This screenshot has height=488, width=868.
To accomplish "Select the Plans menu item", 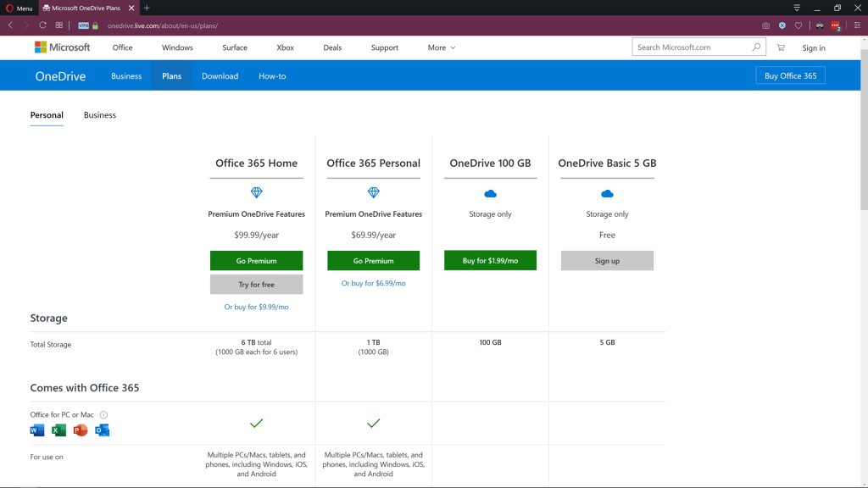I will [171, 75].
